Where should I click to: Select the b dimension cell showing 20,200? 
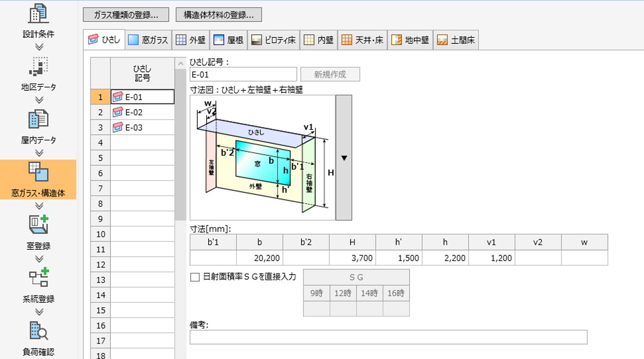pyautogui.click(x=260, y=258)
